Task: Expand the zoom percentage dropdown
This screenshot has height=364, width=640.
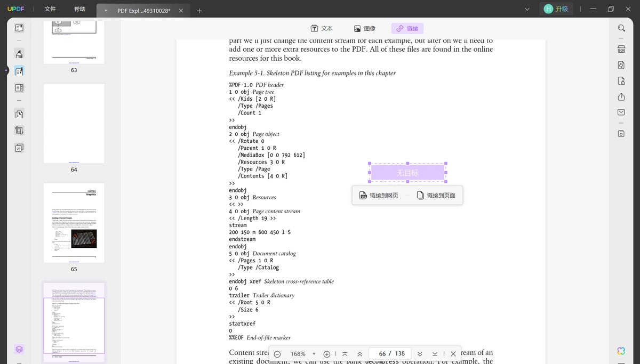Action: (x=314, y=354)
